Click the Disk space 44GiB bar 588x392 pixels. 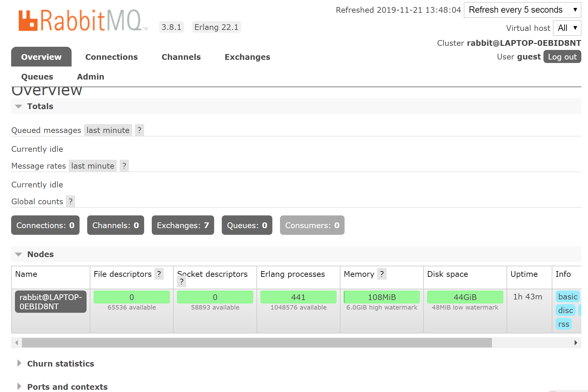click(x=465, y=297)
